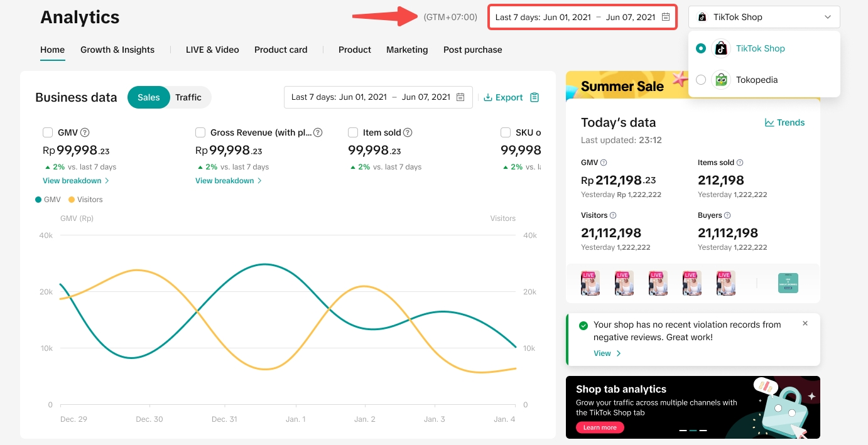The image size is (868, 445).
Task: Switch Business data to Traffic
Action: coord(188,97)
